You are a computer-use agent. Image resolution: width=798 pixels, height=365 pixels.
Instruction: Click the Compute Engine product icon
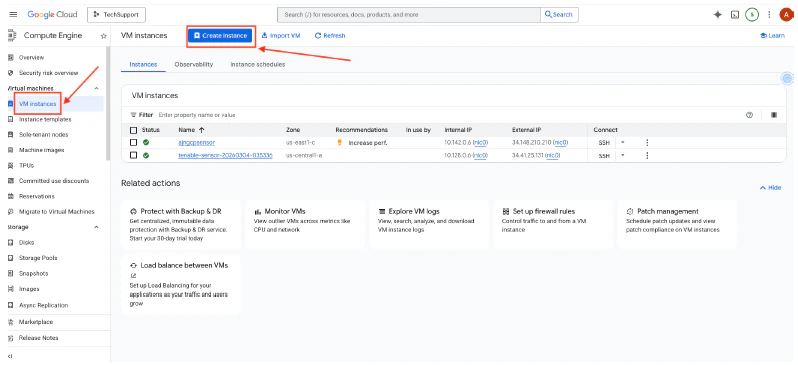11,36
